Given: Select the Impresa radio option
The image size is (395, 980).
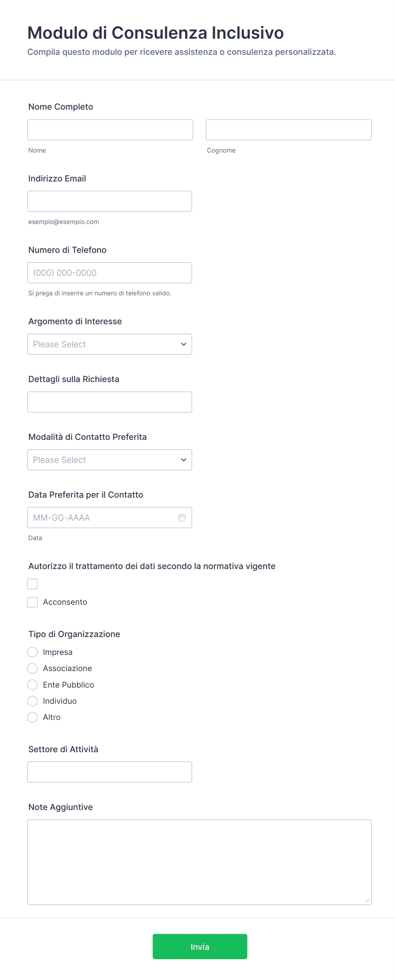Looking at the screenshot, I should click(x=33, y=652).
